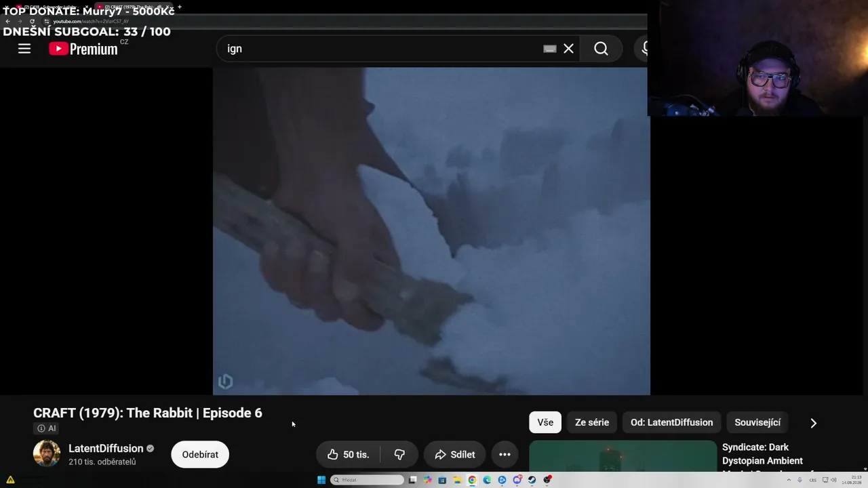Select the 'Vše' filter chip
Viewport: 868px width, 488px height.
(x=545, y=422)
